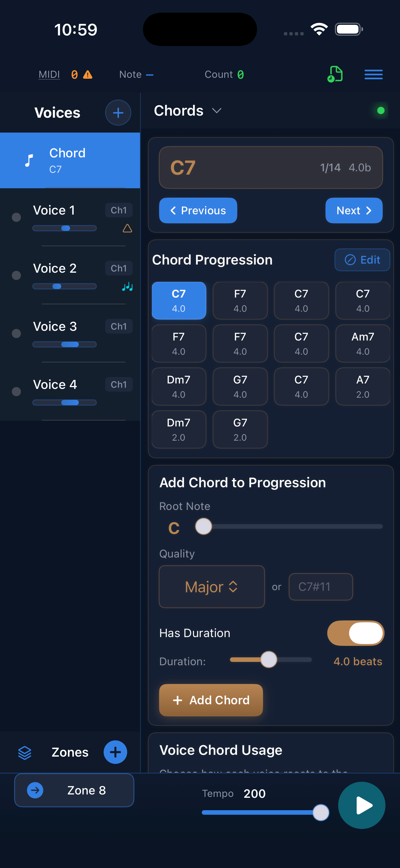Click the triangle waveform icon on Voice 1
Image resolution: width=400 pixels, height=868 pixels.
point(128,229)
